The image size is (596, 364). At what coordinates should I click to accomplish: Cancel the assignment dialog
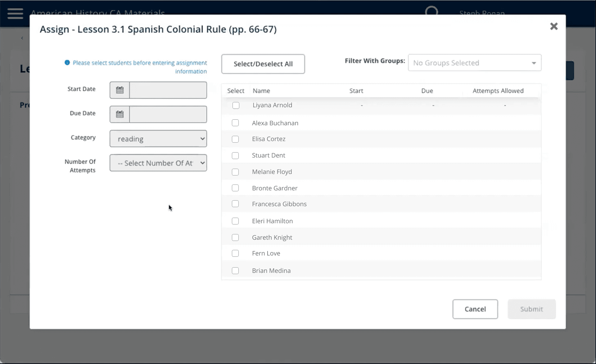(475, 309)
